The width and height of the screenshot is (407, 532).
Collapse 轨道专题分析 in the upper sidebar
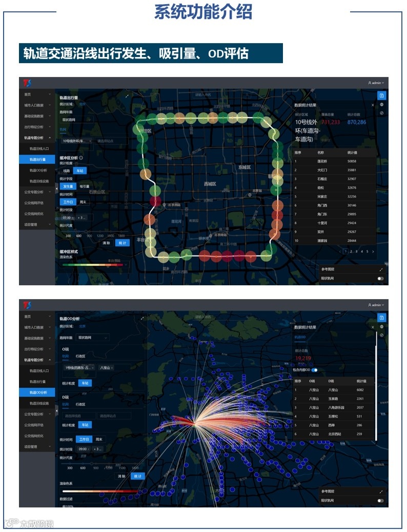(x=37, y=138)
